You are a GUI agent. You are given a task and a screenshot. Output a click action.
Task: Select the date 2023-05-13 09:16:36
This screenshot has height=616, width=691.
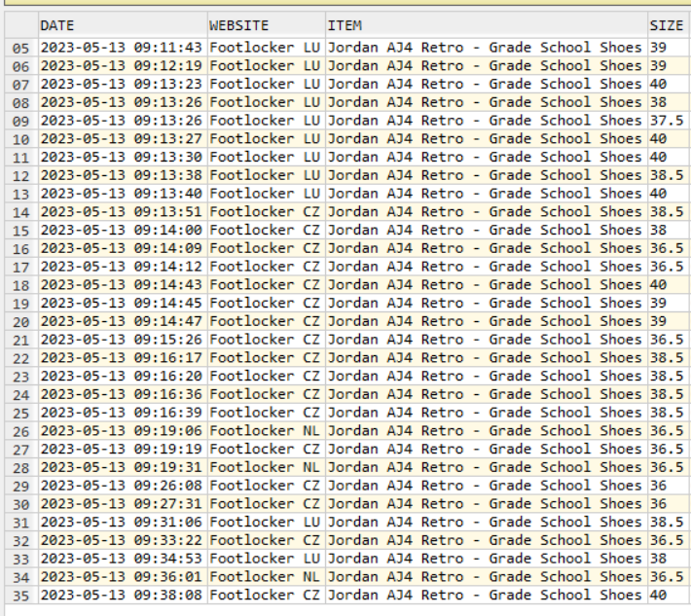122,394
